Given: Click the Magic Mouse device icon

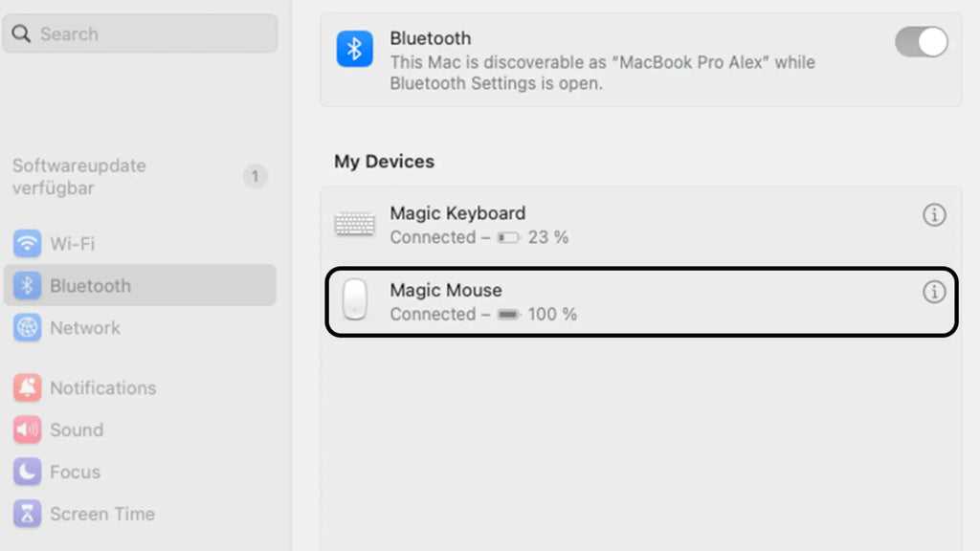Looking at the screenshot, I should [355, 301].
